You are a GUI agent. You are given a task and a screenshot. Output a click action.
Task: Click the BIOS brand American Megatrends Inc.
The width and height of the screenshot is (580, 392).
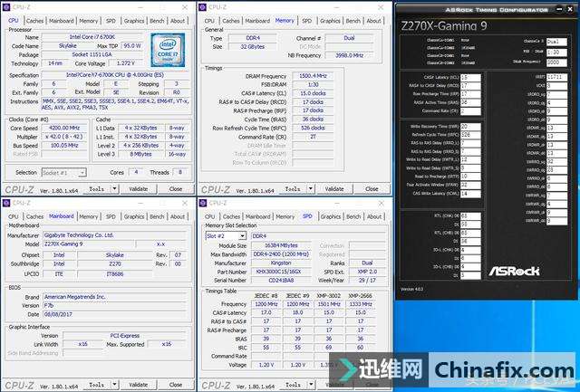[x=115, y=297]
